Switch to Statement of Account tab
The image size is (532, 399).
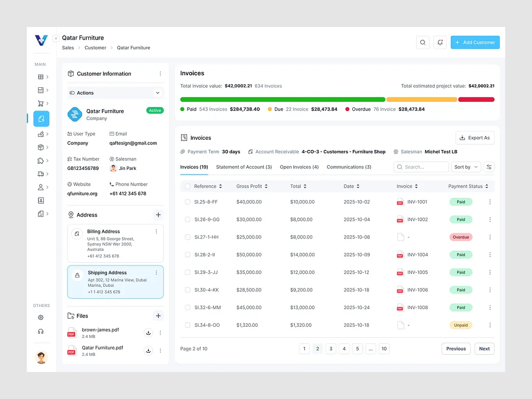tap(244, 167)
